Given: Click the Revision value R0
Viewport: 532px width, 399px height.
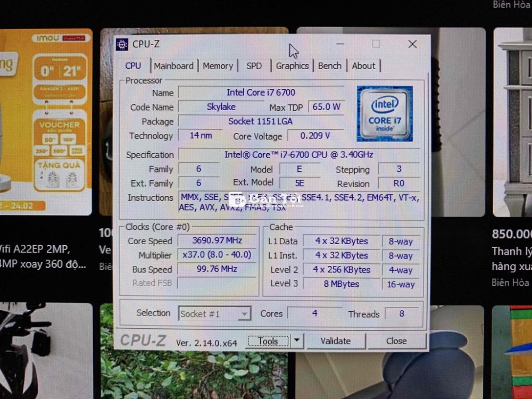Looking at the screenshot, I should [x=399, y=184].
